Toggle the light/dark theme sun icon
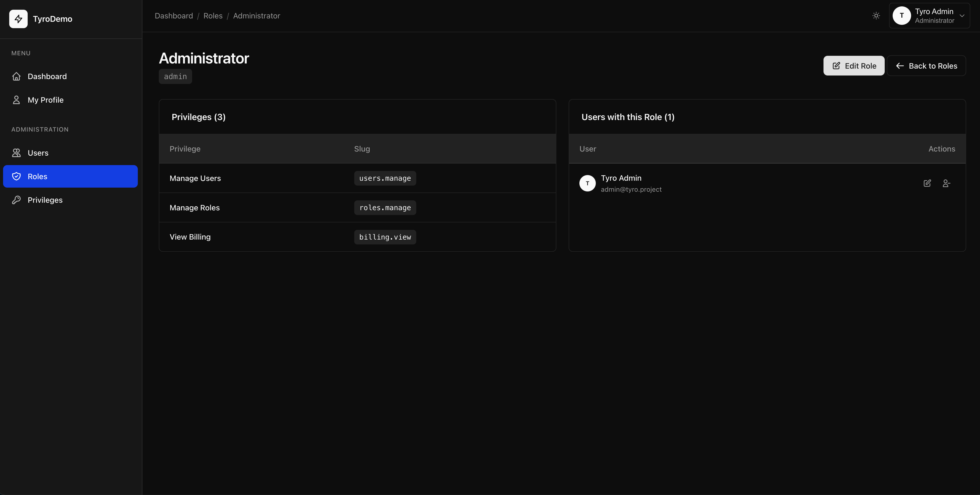This screenshot has width=980, height=495. click(876, 16)
